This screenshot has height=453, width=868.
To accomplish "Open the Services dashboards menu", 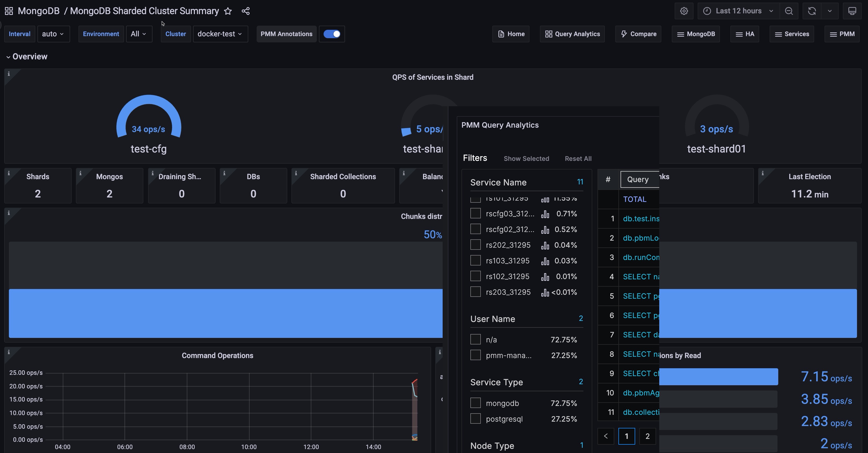I will pos(792,34).
